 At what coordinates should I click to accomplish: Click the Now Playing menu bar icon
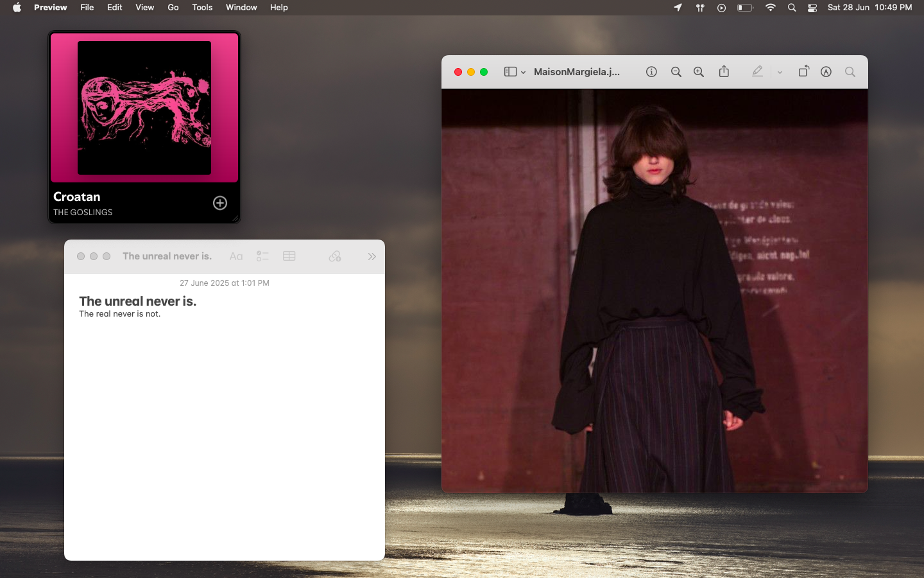click(x=722, y=8)
